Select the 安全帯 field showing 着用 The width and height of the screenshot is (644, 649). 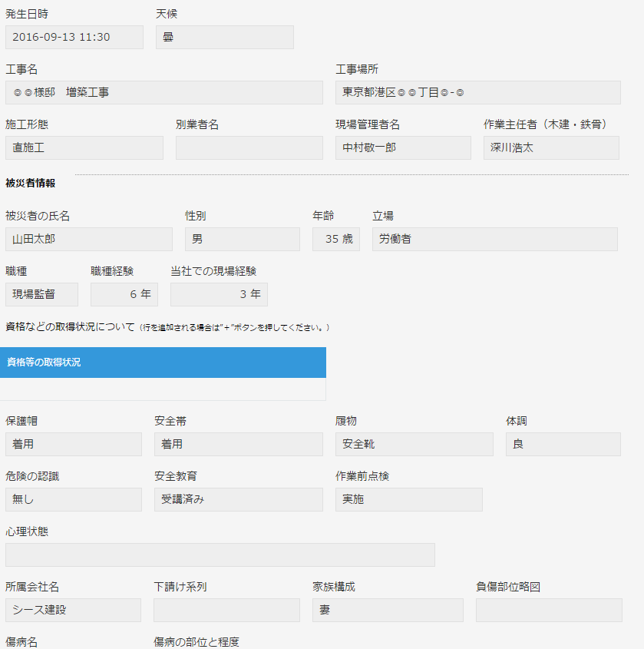pos(239,444)
